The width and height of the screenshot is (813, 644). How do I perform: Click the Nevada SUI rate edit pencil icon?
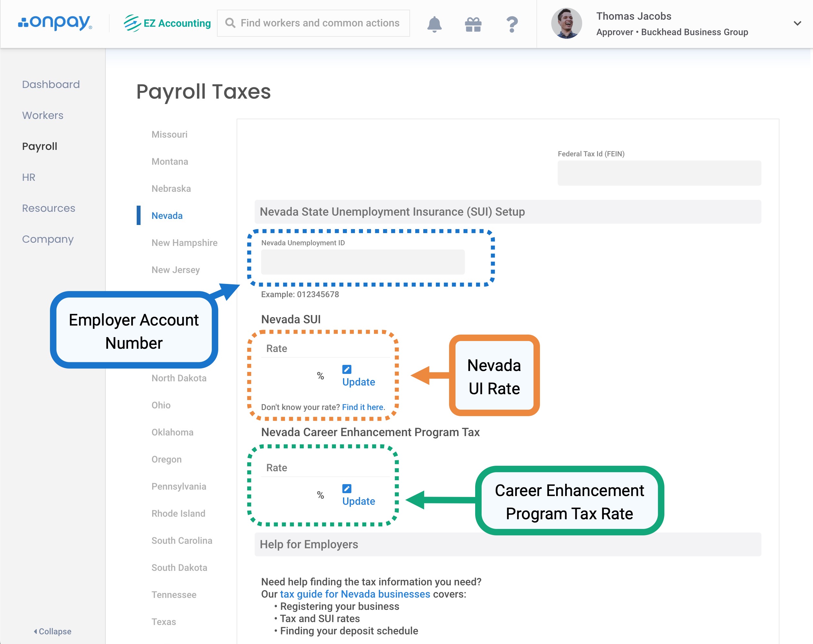[x=347, y=369]
